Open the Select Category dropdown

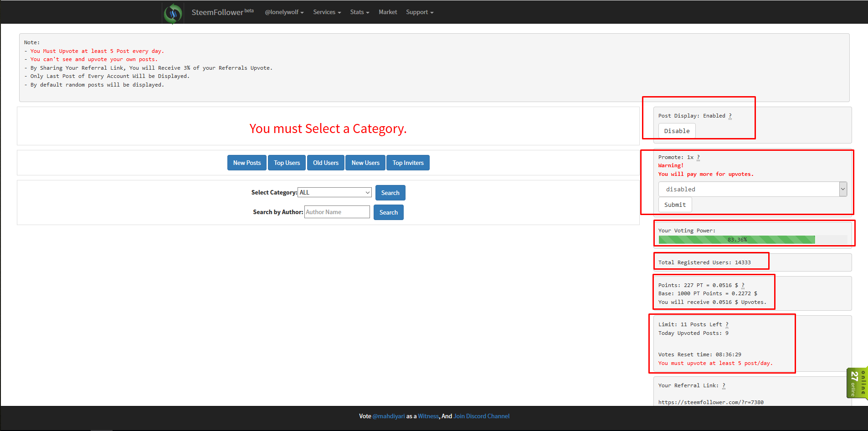pyautogui.click(x=335, y=192)
